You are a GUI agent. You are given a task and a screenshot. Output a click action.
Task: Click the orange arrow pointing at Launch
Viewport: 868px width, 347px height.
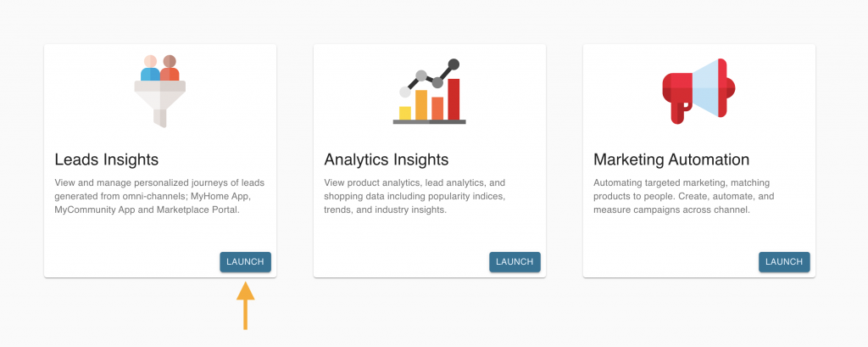pos(245,305)
